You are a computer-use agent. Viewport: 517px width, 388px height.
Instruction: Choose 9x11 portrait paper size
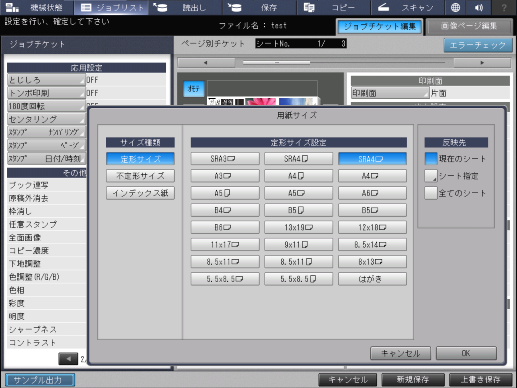point(299,244)
